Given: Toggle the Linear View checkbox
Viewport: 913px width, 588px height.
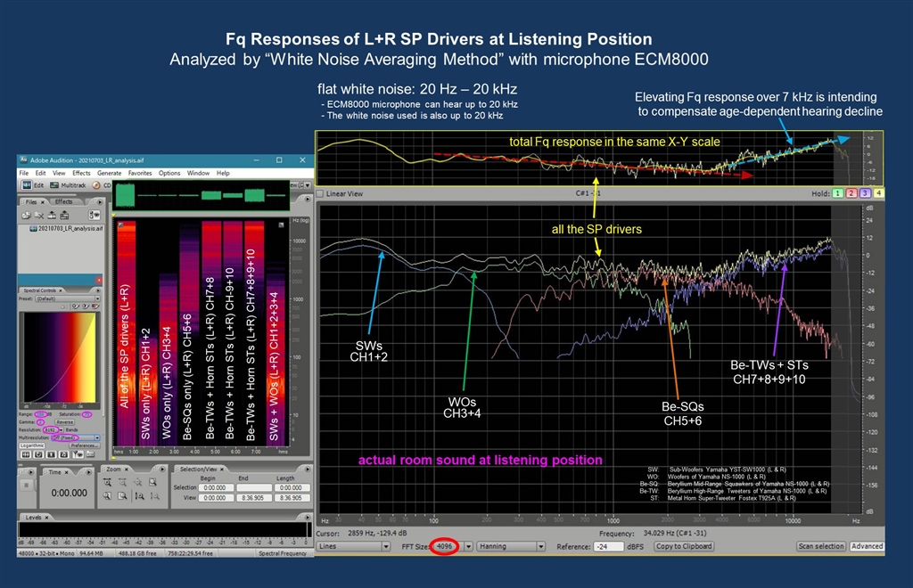Looking at the screenshot, I should pyautogui.click(x=320, y=193).
